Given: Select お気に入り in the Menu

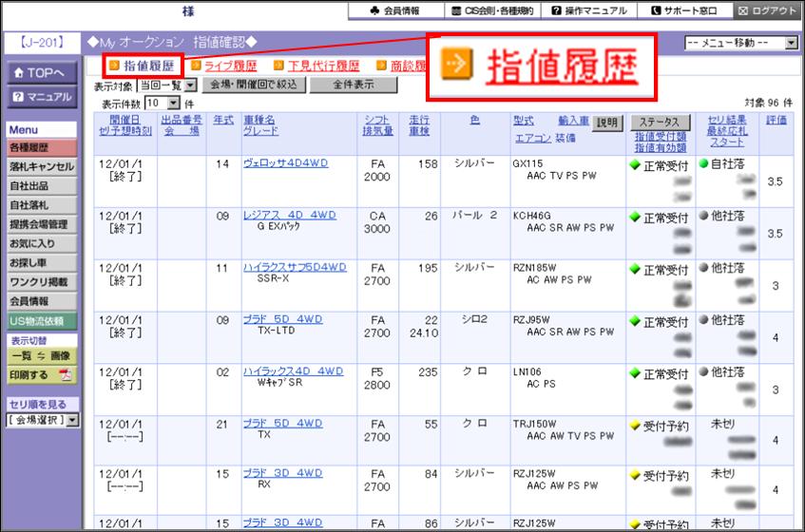Looking at the screenshot, I should pyautogui.click(x=43, y=244).
